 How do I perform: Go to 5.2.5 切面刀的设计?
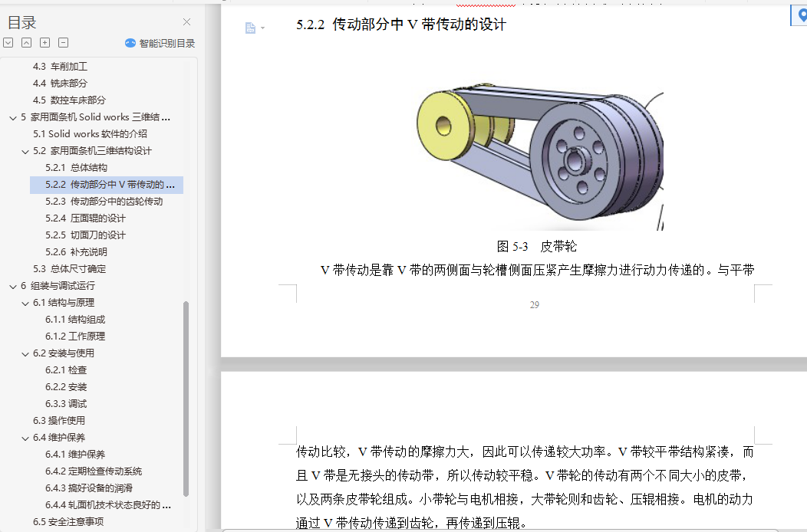[85, 235]
